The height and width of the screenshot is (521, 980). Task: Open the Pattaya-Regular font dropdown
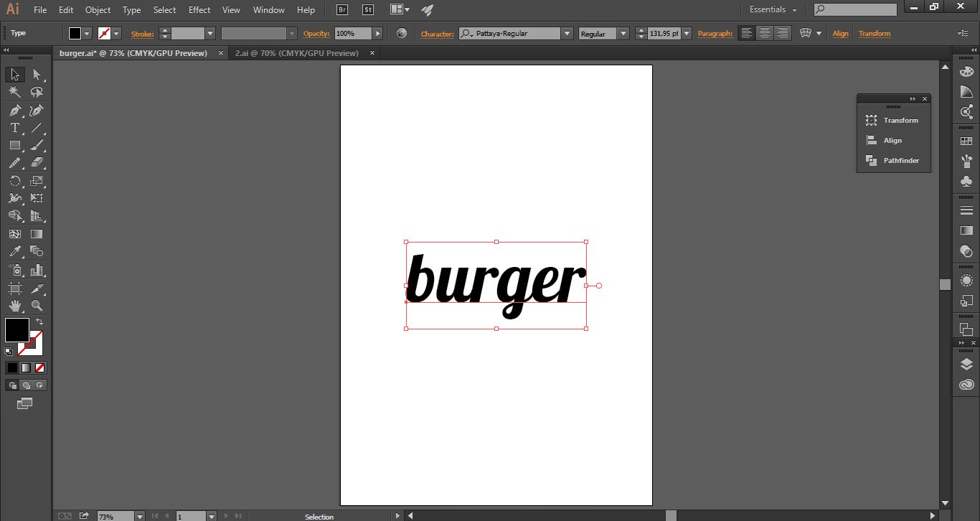tap(566, 32)
